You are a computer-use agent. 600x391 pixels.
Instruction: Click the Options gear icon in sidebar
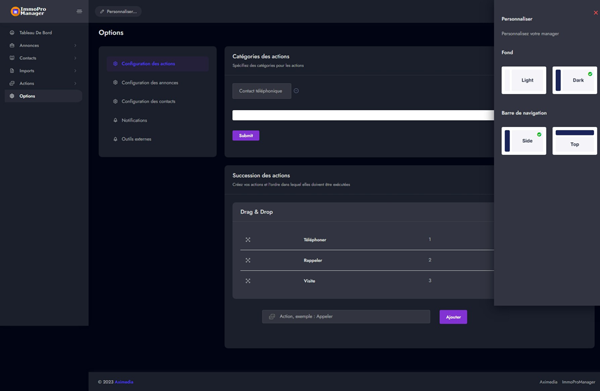coord(12,96)
